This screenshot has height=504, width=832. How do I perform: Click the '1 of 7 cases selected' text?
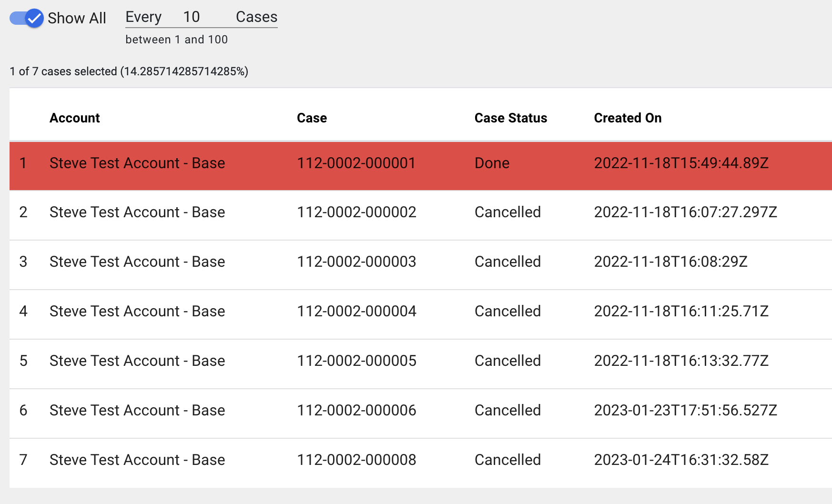pos(129,71)
